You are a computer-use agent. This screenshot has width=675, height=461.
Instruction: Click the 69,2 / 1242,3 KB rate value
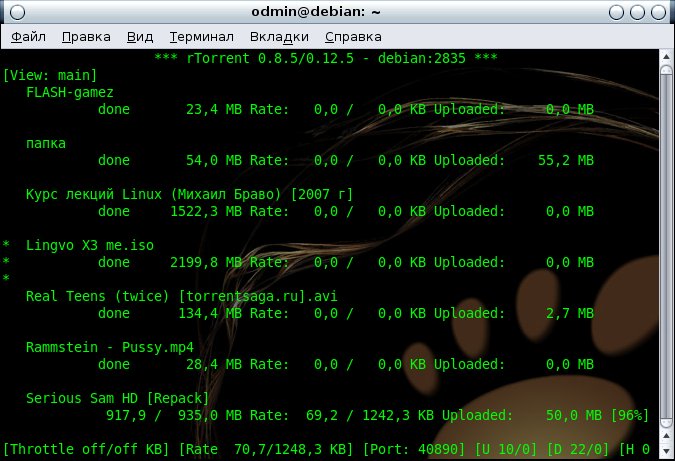pyautogui.click(x=370, y=415)
